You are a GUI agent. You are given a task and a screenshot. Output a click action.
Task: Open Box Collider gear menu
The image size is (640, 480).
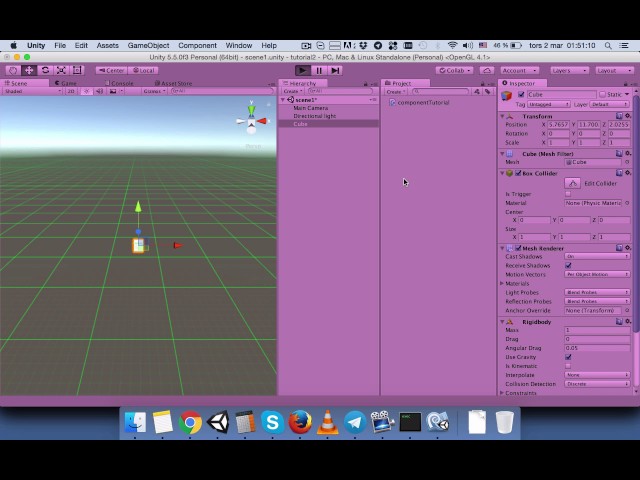pyautogui.click(x=628, y=173)
